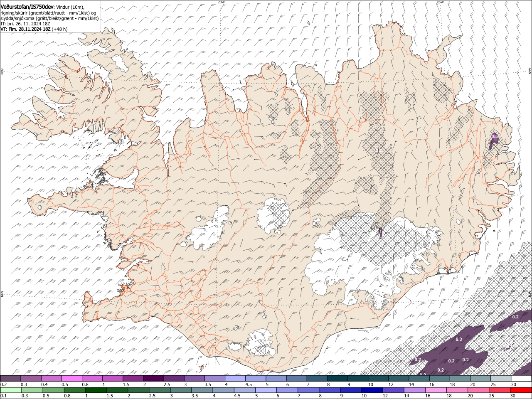The width and height of the screenshot is (532, 399).
Task: Click the white upper legend swatch after 30
Action: click(x=521, y=379)
